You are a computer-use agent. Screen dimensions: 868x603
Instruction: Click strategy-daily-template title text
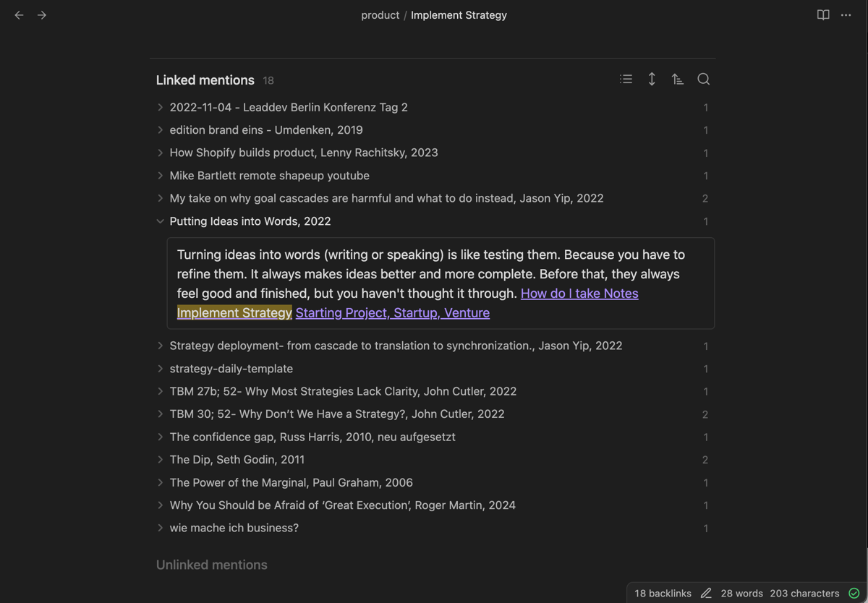(231, 369)
